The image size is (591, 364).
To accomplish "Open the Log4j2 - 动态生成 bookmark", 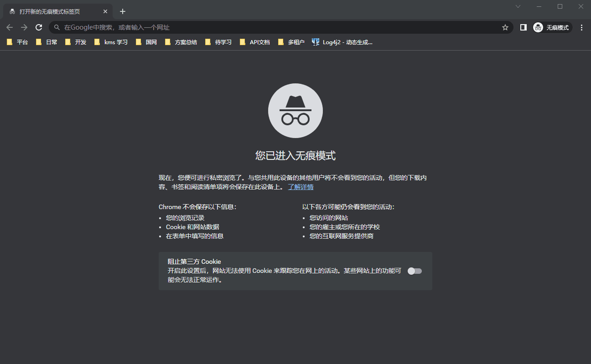I will [342, 42].
